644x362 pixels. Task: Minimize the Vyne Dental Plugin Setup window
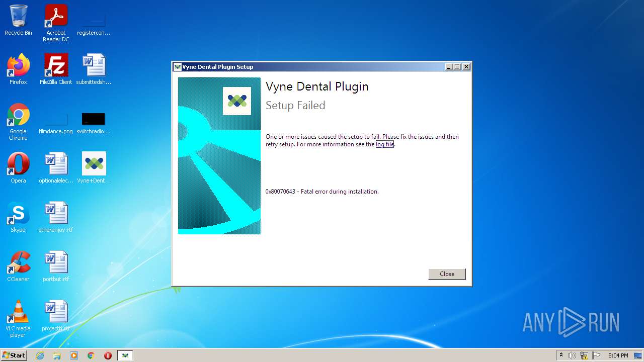pyautogui.click(x=449, y=67)
